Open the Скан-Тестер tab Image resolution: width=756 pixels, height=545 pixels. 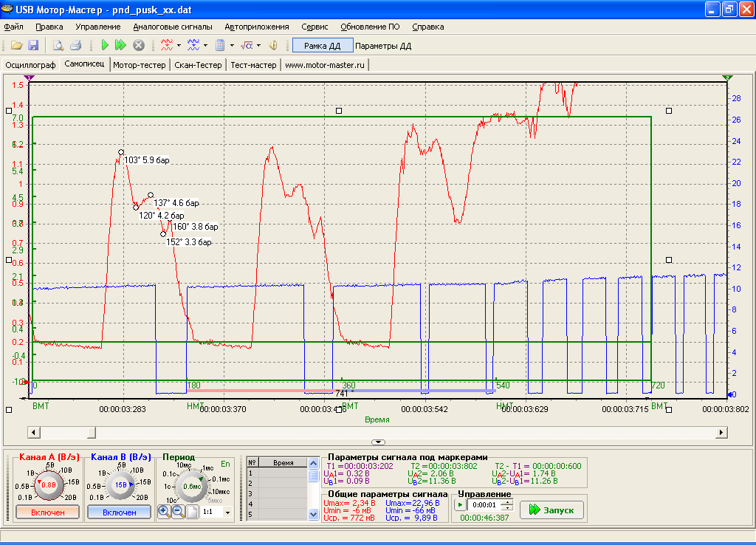[198, 65]
